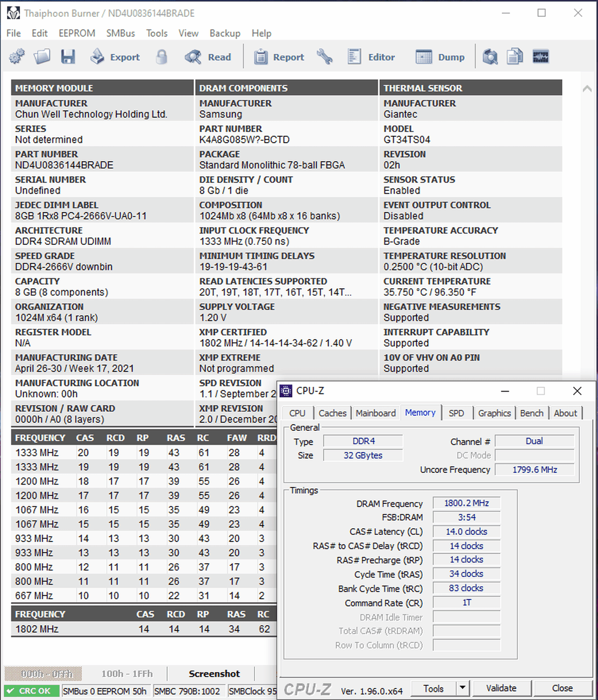598x700 pixels.
Task: Click the Bank Cycle Time 83 clocks field
Action: point(466,588)
